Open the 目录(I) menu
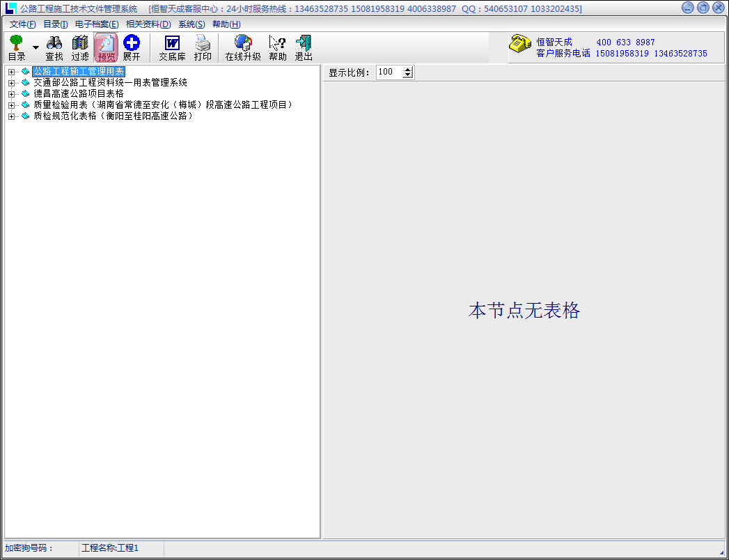 click(x=56, y=24)
